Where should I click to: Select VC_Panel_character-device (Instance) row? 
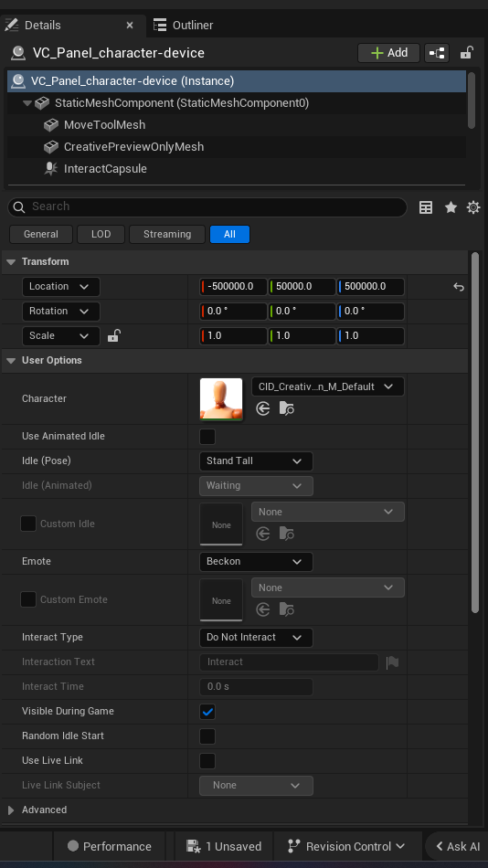(237, 81)
